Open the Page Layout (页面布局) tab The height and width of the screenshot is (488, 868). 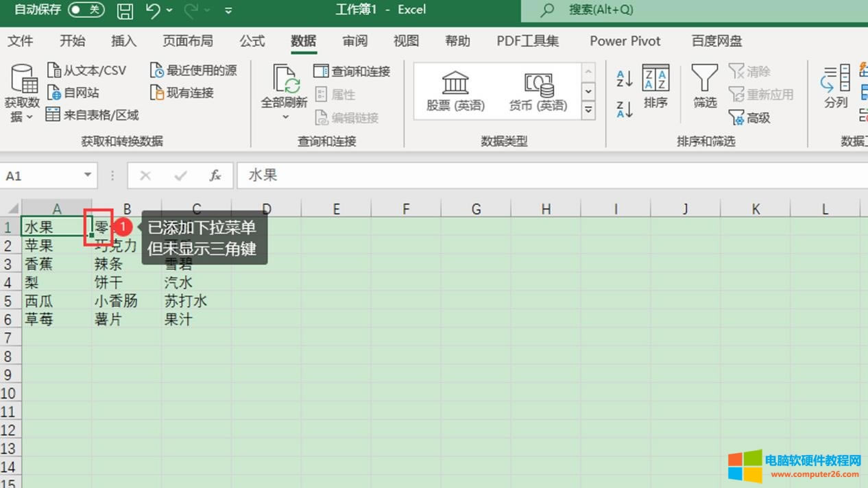click(187, 41)
